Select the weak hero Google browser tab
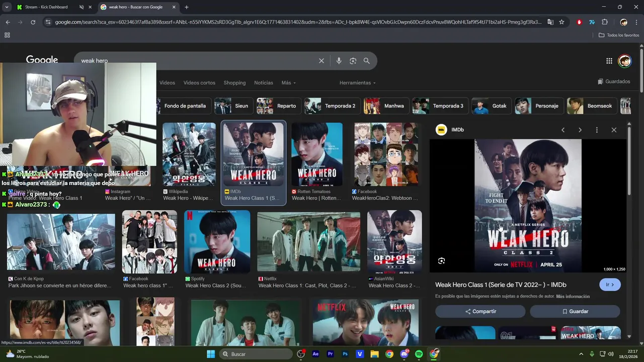The width and height of the screenshot is (644, 362). point(138,7)
